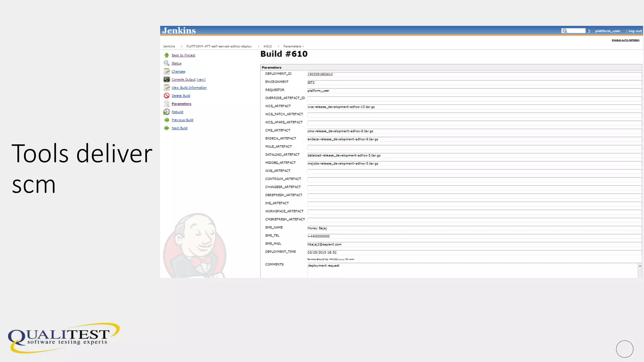
Task: Click the DEPLOYMENT_ID field
Action: [x=474, y=75]
